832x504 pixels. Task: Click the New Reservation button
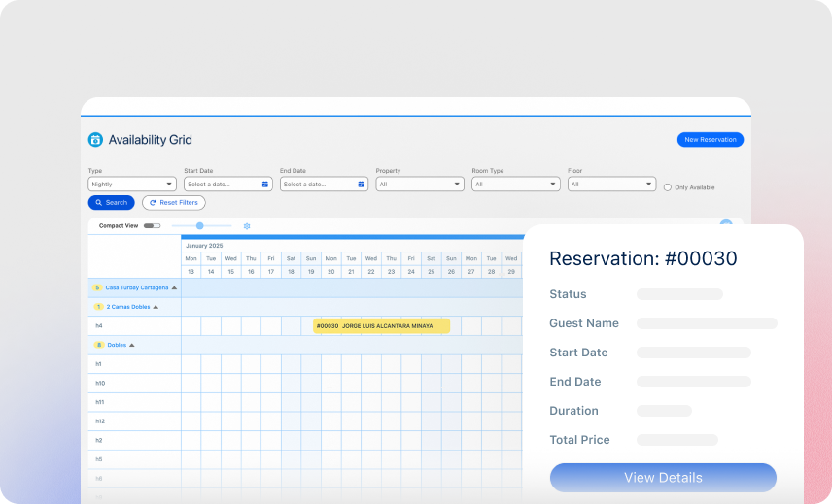point(711,140)
